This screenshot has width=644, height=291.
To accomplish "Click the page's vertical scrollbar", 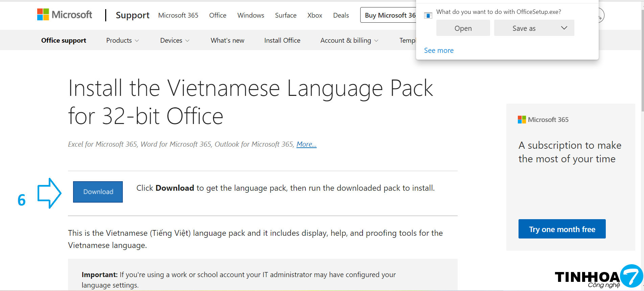I will click(642, 61).
